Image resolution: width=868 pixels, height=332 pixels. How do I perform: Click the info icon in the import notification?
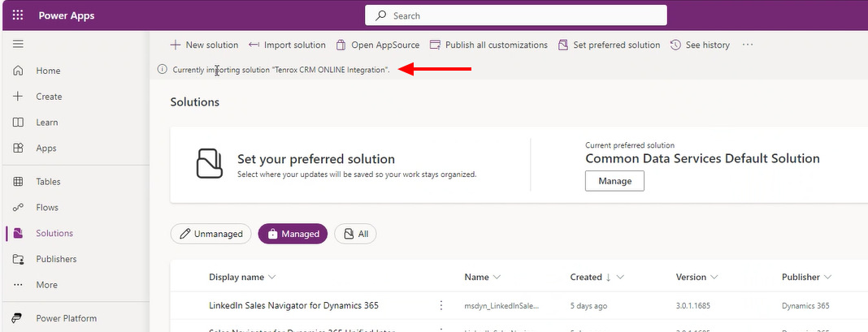click(162, 70)
